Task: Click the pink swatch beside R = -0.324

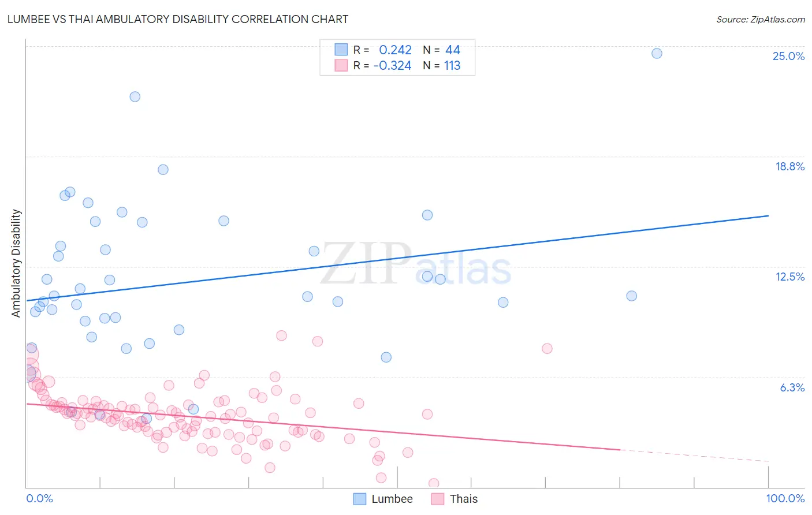Action: 341,65
